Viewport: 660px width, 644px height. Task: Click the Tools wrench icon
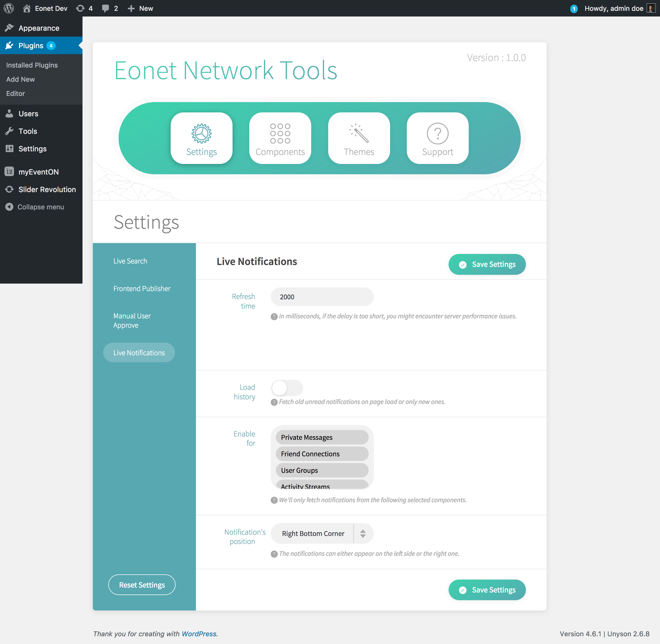[x=10, y=131]
